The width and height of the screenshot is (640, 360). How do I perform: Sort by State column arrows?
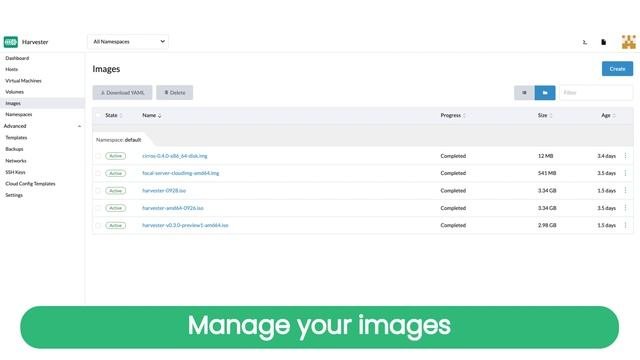coord(121,116)
